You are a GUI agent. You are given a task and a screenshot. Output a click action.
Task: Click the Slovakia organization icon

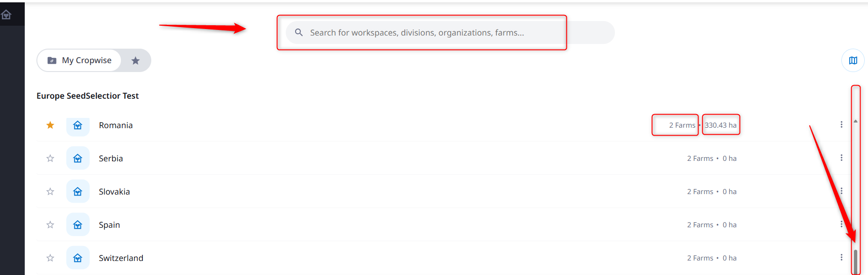pyautogui.click(x=78, y=192)
